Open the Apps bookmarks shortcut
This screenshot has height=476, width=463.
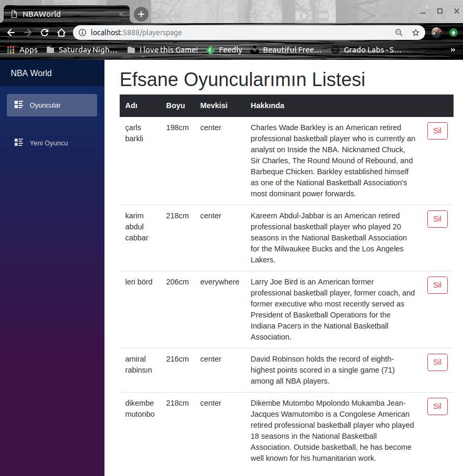tap(22, 50)
